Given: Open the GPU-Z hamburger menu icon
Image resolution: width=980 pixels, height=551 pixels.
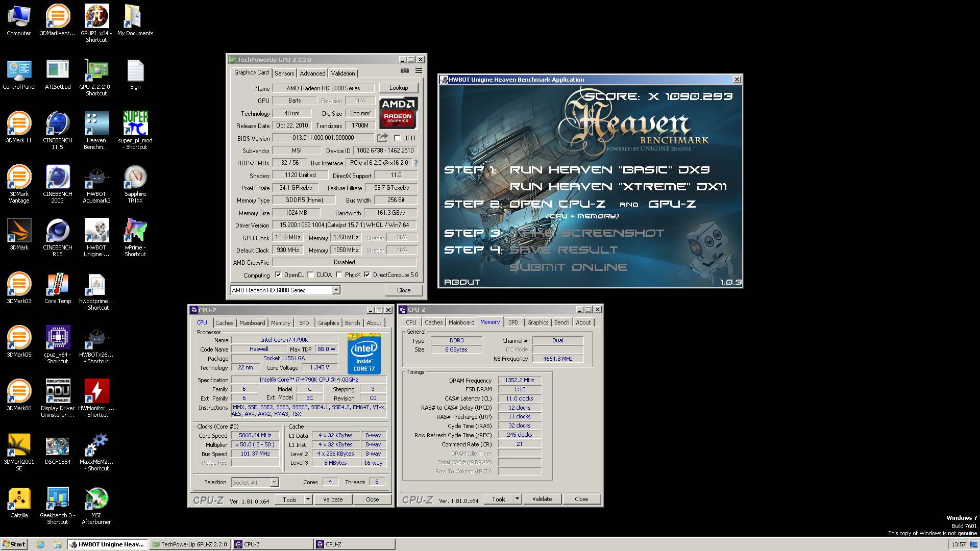Looking at the screenshot, I should (x=419, y=71).
